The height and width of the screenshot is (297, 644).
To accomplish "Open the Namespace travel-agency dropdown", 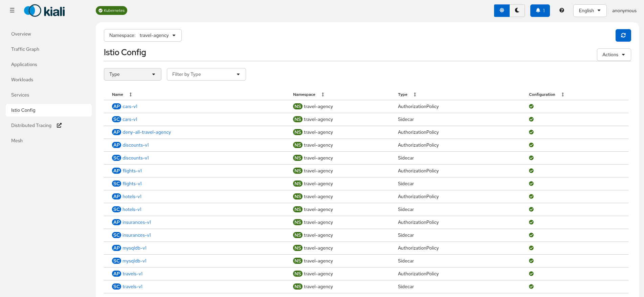I will pyautogui.click(x=142, y=36).
